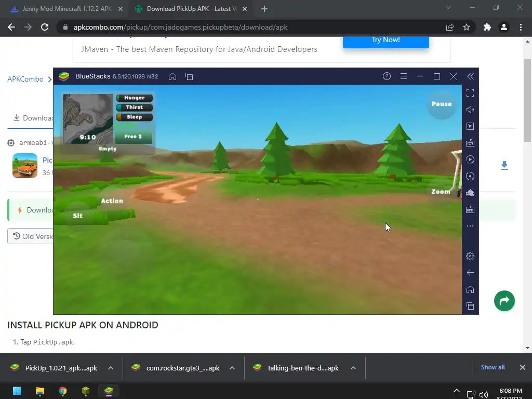Close the Chrome downloads bar

523,367
